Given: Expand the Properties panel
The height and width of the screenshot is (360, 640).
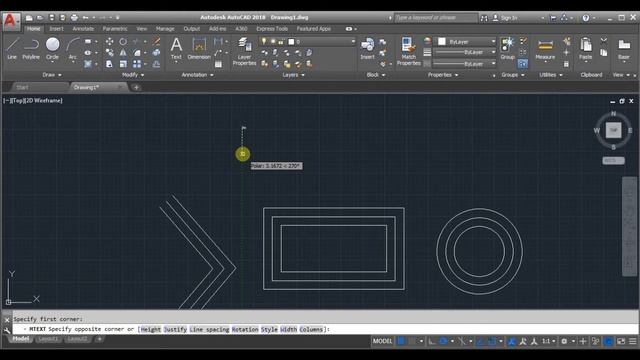Looking at the screenshot, I should (x=443, y=75).
